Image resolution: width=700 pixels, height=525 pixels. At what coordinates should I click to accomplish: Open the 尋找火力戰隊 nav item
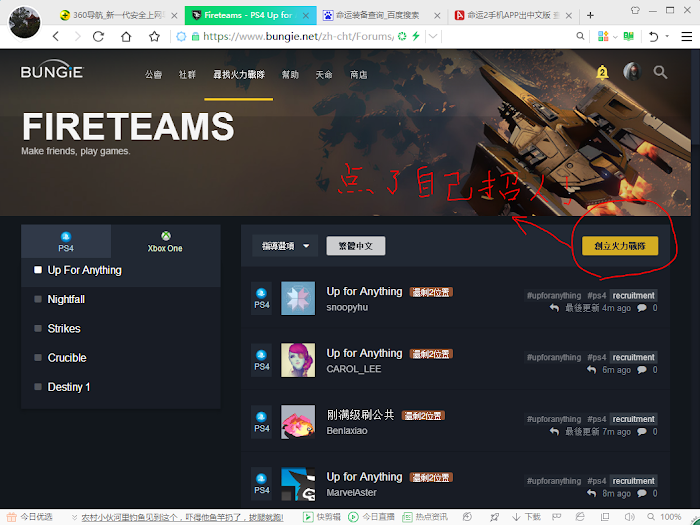pyautogui.click(x=239, y=75)
